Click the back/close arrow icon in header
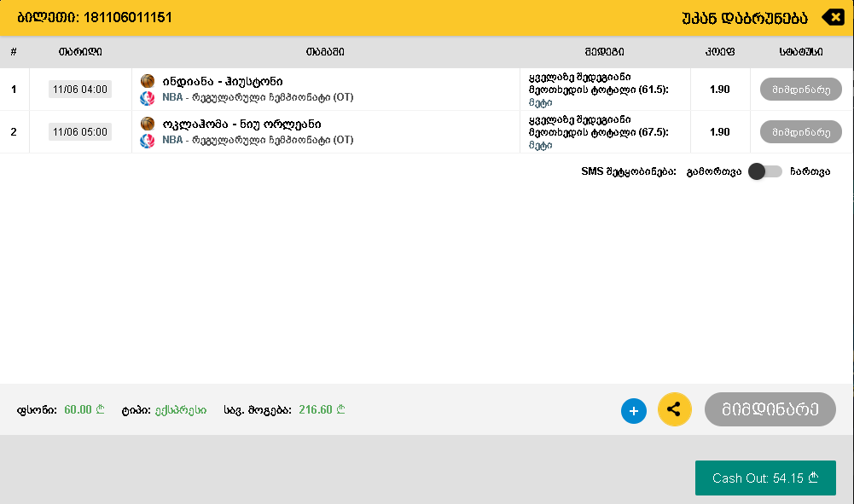The height and width of the screenshot is (504, 854). (834, 17)
